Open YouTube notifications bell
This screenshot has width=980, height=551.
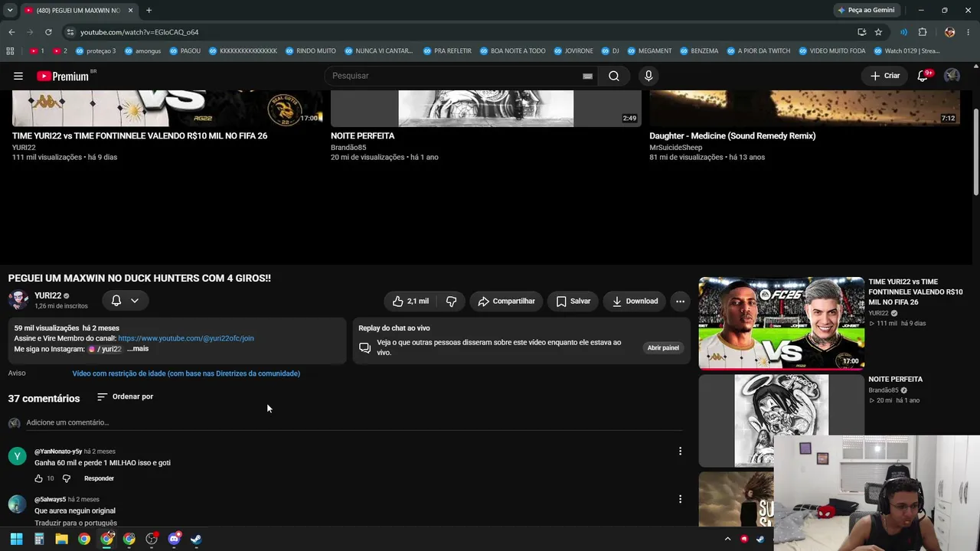click(923, 76)
